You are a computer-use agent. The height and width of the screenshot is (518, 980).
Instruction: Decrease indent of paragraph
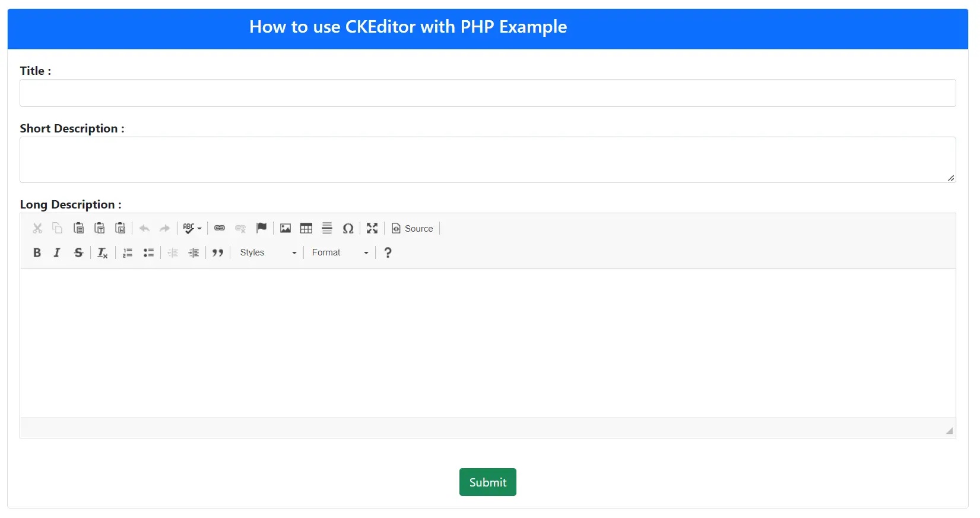click(x=173, y=252)
